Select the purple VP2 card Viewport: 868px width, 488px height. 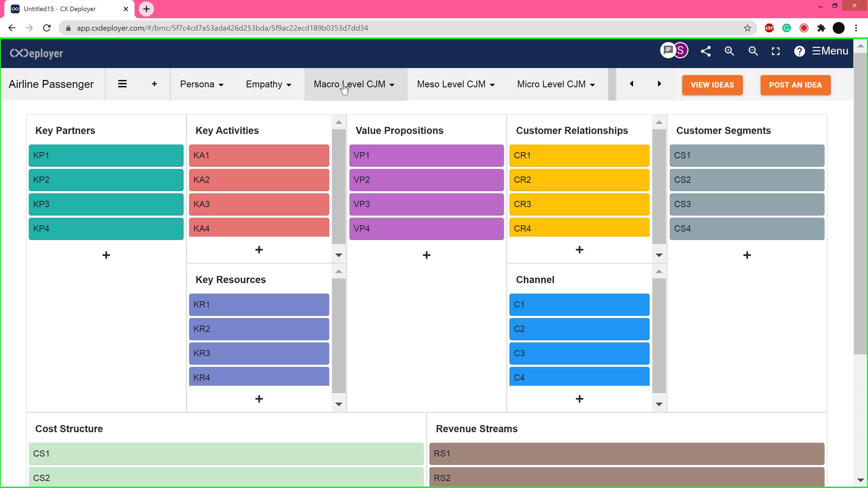(426, 179)
